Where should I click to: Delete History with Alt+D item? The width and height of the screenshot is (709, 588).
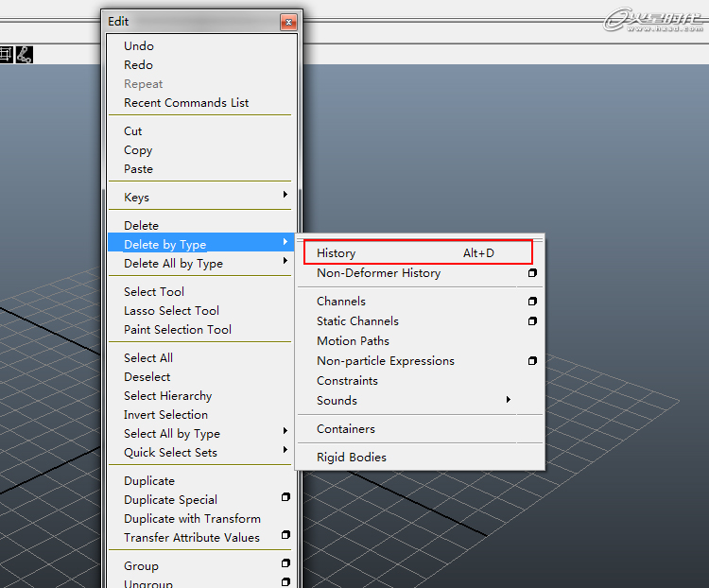coord(419,252)
